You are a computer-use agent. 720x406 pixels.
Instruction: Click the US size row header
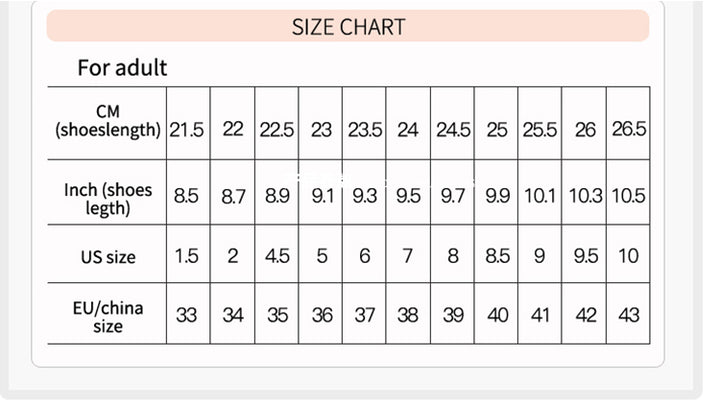pyautogui.click(x=107, y=257)
